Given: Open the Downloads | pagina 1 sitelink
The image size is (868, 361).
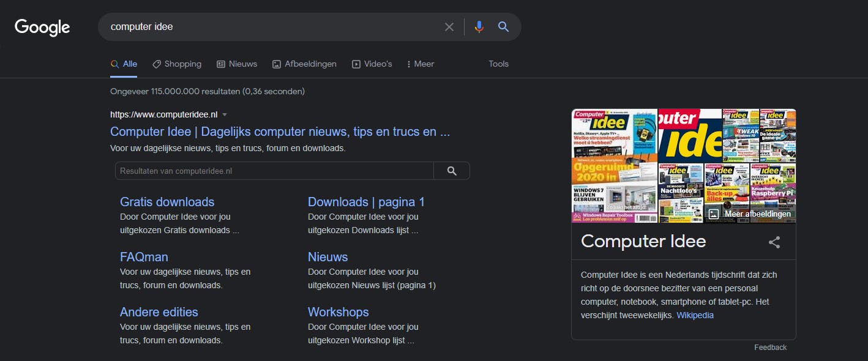Looking at the screenshot, I should click(366, 202).
